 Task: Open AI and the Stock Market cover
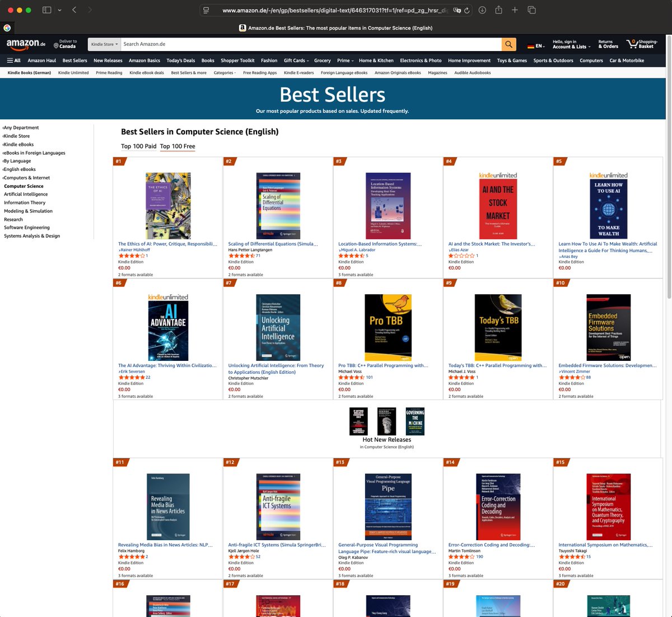tap(498, 206)
